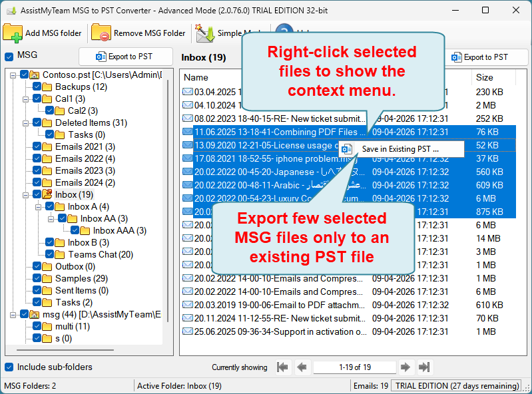Select 25.06.2025 Support in activation email
This screenshot has width=532, height=394.
(280, 331)
